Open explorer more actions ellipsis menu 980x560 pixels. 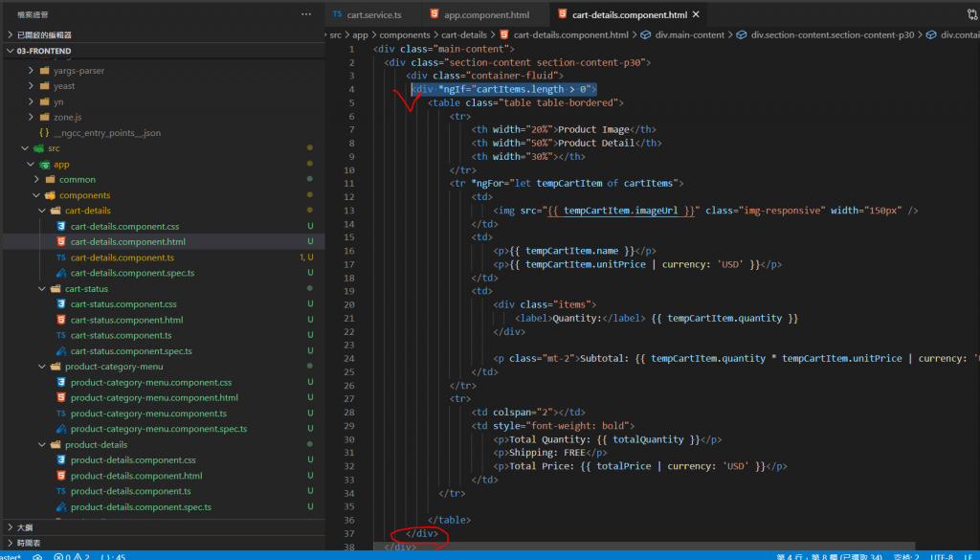pos(305,14)
